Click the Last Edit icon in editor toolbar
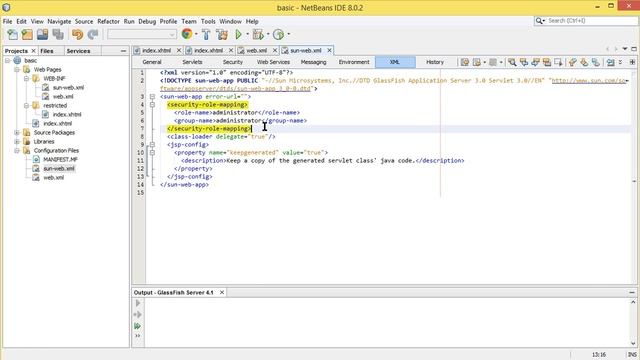Viewport: 640px width, 360px height. coord(464,62)
